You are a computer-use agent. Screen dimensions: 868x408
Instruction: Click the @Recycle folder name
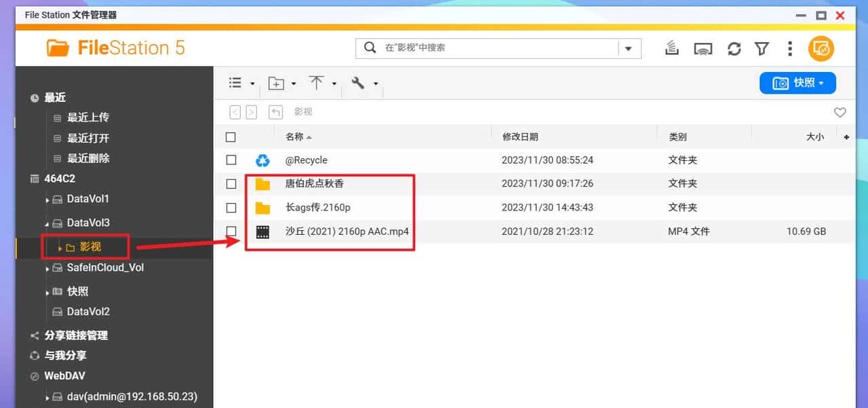pos(307,160)
